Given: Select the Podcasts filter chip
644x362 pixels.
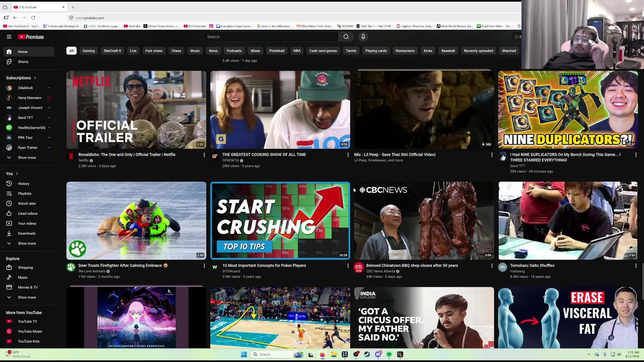Looking at the screenshot, I should point(234,51).
